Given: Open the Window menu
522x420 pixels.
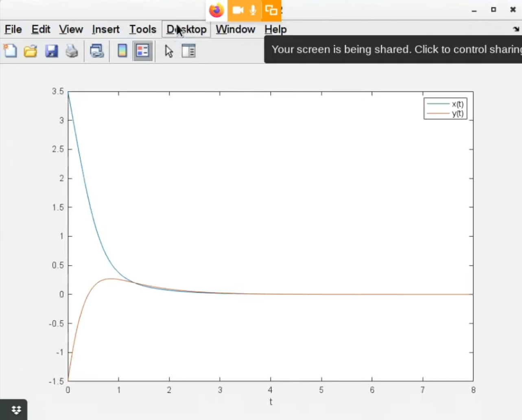Looking at the screenshot, I should tap(235, 29).
